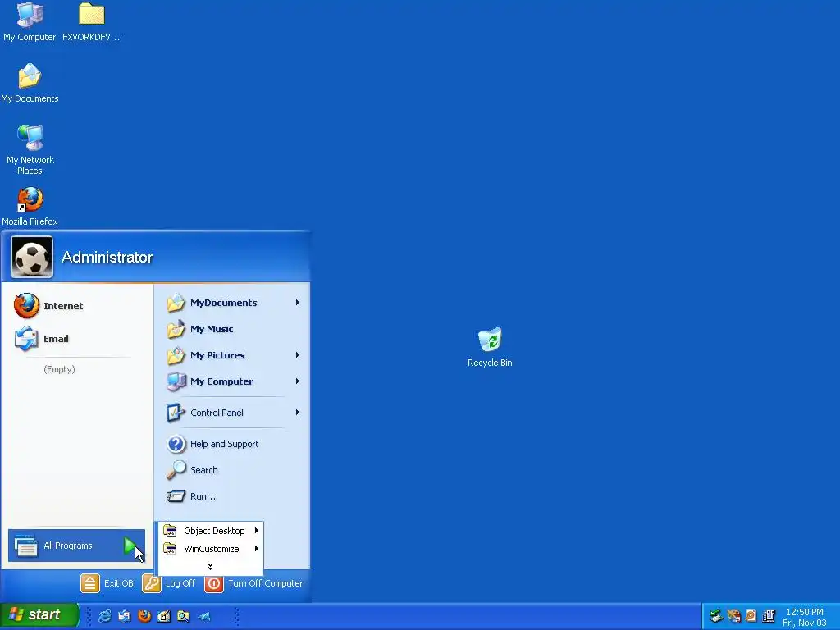Click the green All Programs arrow
Image resolution: width=840 pixels, height=630 pixels.
pyautogui.click(x=130, y=546)
